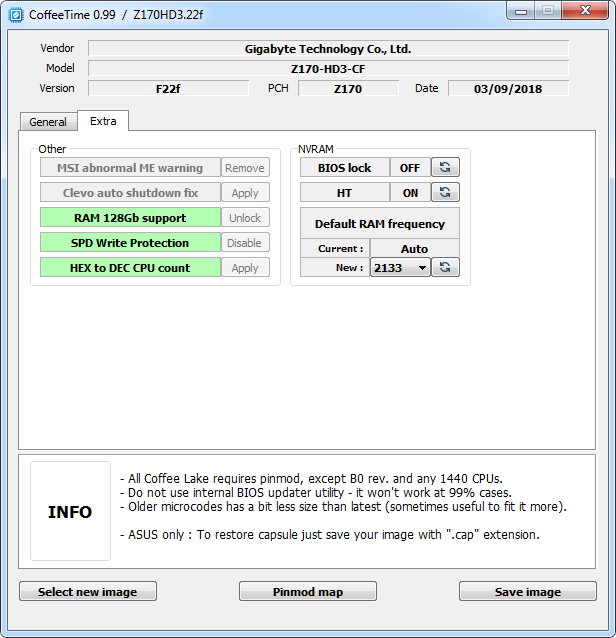Click the BIOS lock label
616x638 pixels.
click(345, 168)
